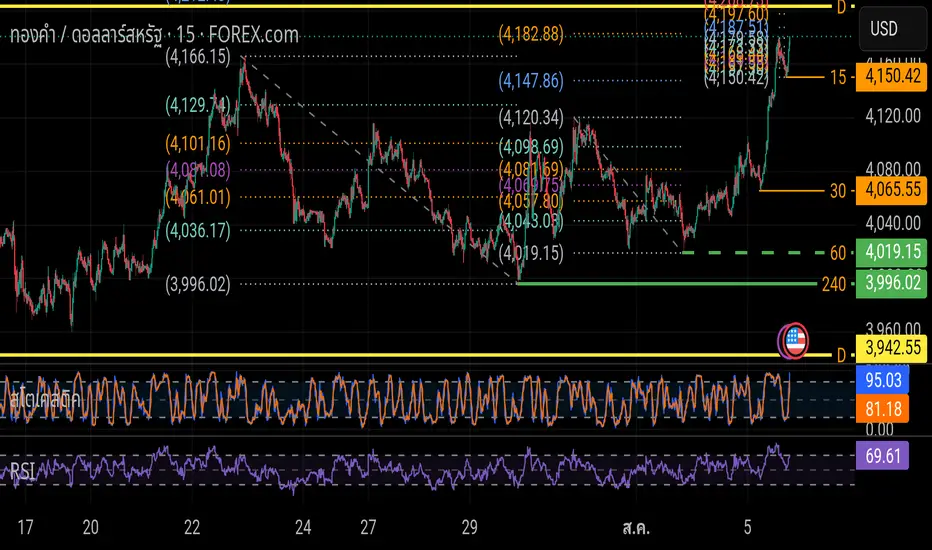Click date 17 on the time axis
This screenshot has width=932, height=550.
coord(25,527)
